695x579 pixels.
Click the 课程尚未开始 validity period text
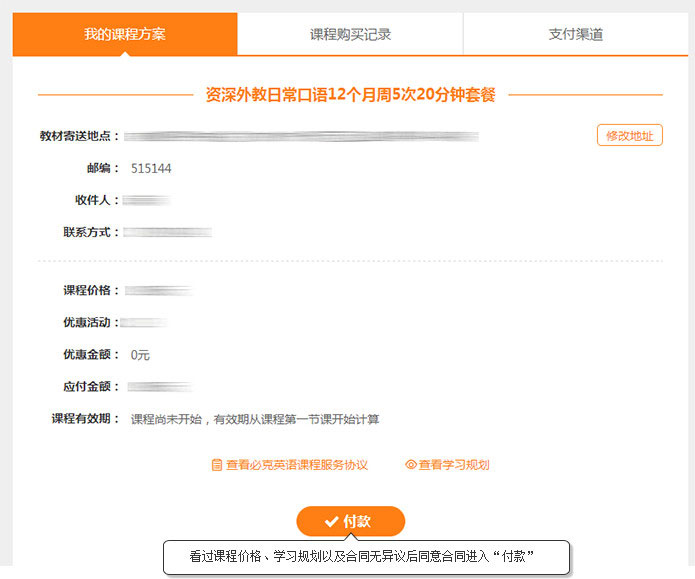(x=255, y=419)
